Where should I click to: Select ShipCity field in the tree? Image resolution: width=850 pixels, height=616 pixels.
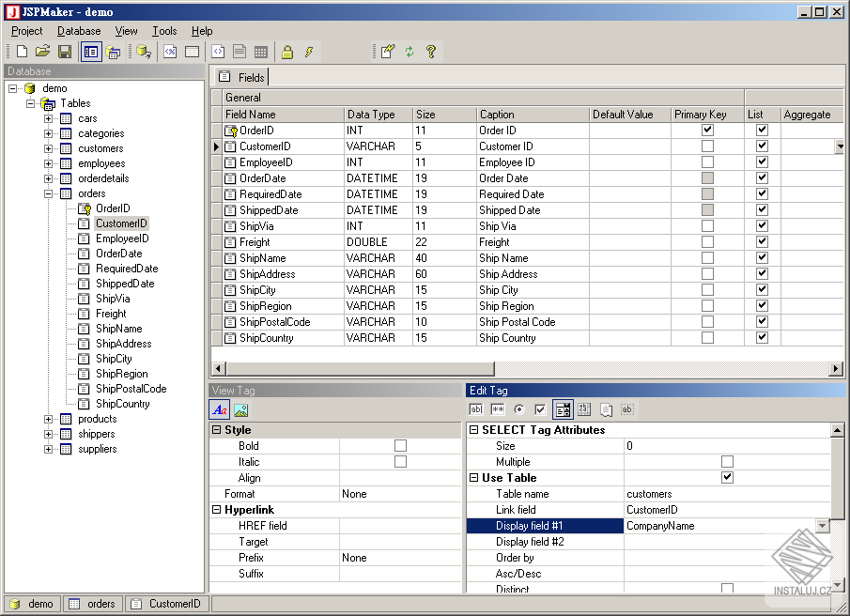coord(114,359)
